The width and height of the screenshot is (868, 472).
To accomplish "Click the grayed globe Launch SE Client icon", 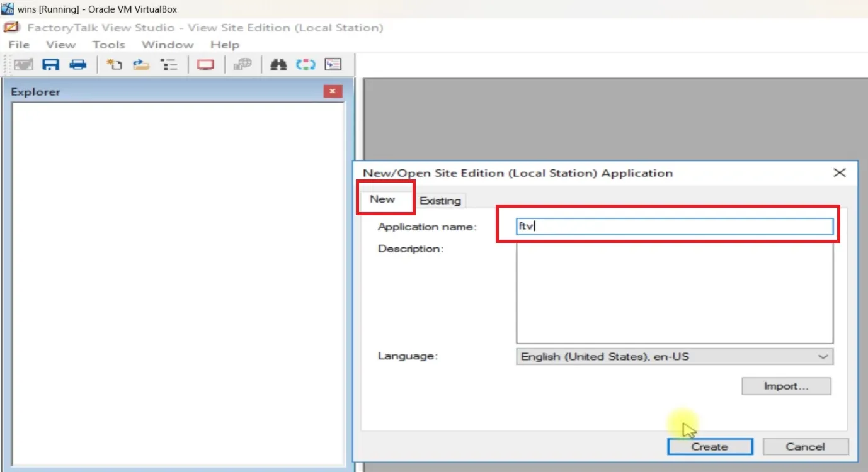I will click(x=242, y=64).
